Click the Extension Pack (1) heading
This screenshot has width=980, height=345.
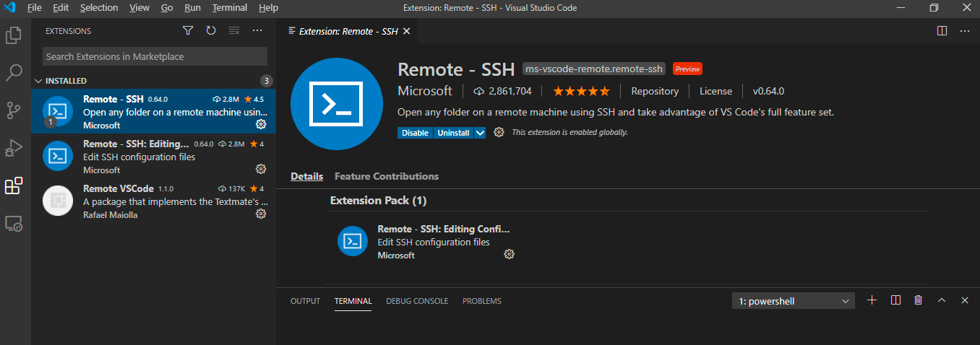[378, 200]
